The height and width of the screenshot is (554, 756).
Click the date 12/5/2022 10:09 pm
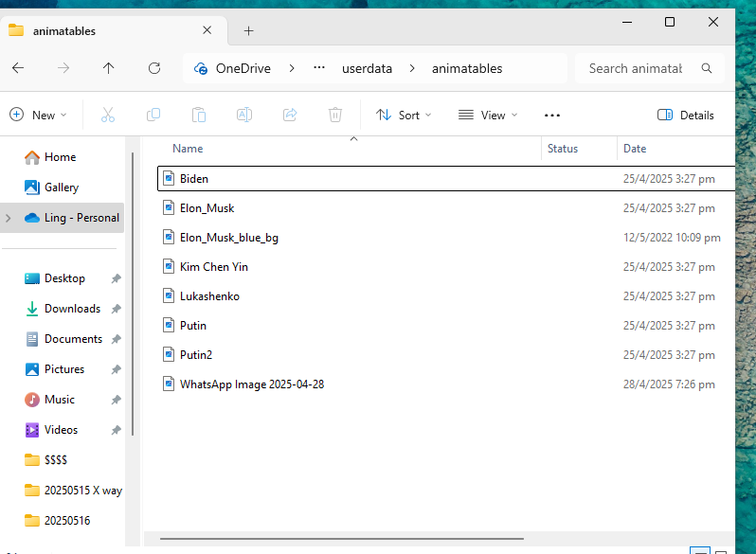[x=672, y=238]
